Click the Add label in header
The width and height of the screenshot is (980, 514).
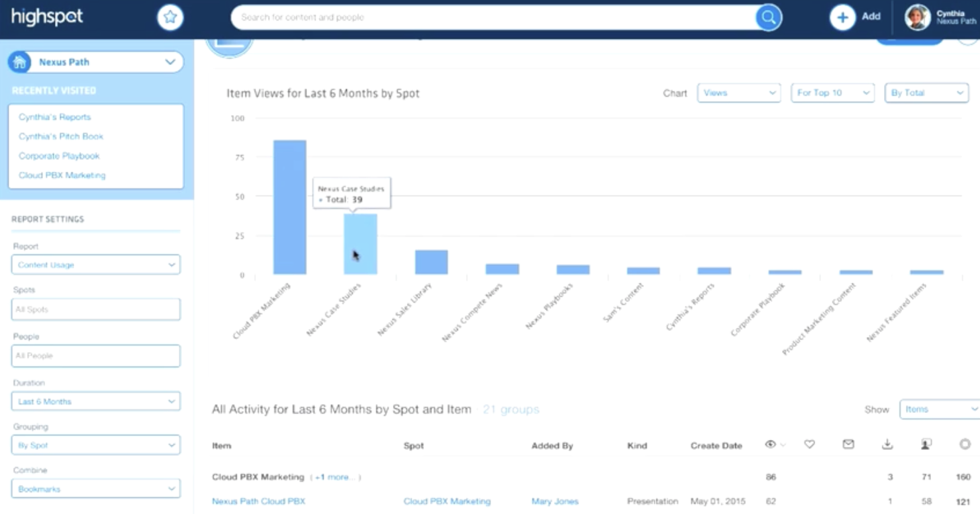click(x=871, y=17)
